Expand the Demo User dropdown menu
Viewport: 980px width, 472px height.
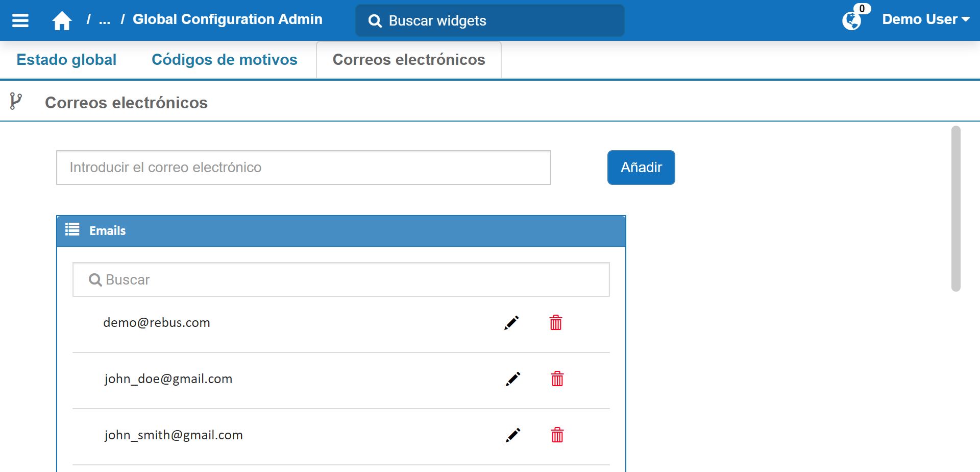(x=925, y=19)
